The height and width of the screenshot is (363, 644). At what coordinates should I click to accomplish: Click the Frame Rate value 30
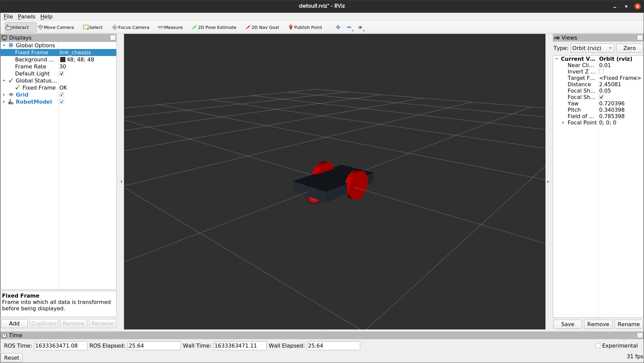(63, 66)
